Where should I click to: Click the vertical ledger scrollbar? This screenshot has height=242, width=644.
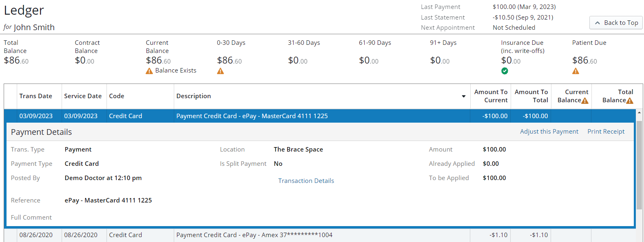coord(639,163)
